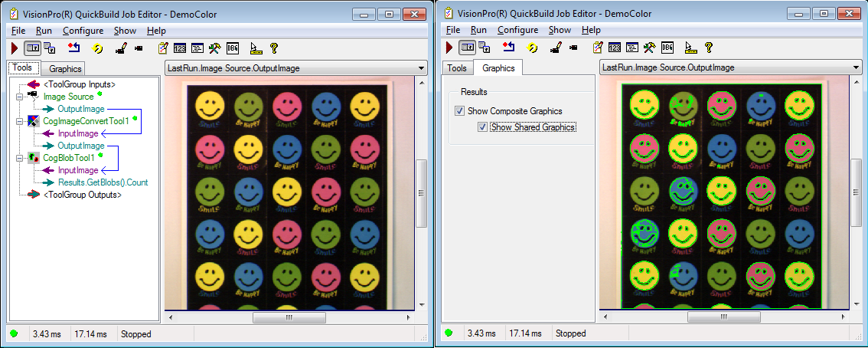Open Show menu in Graphics-tab window

560,30
